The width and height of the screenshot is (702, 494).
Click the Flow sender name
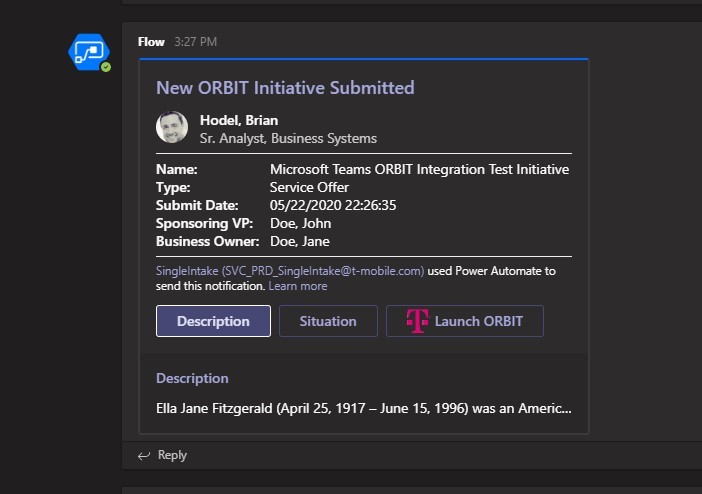(x=152, y=42)
